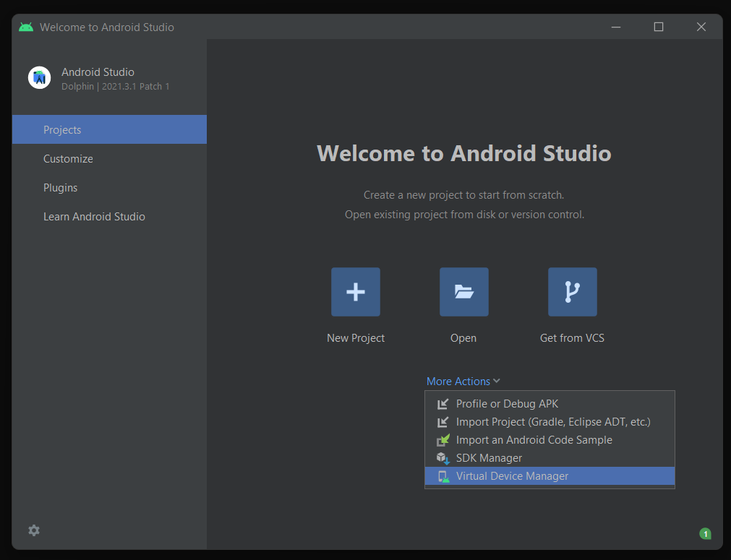Click the New Project plus icon
731x560 pixels.
(x=355, y=292)
